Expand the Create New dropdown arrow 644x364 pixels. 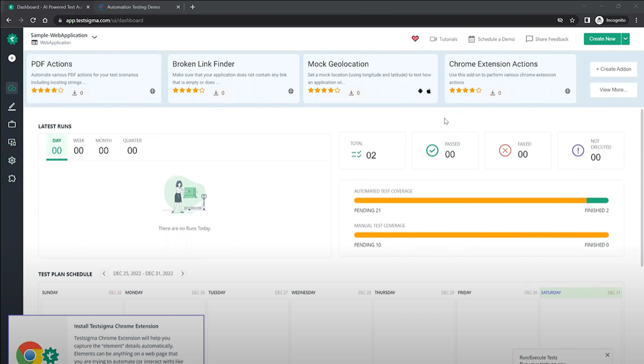(626, 39)
